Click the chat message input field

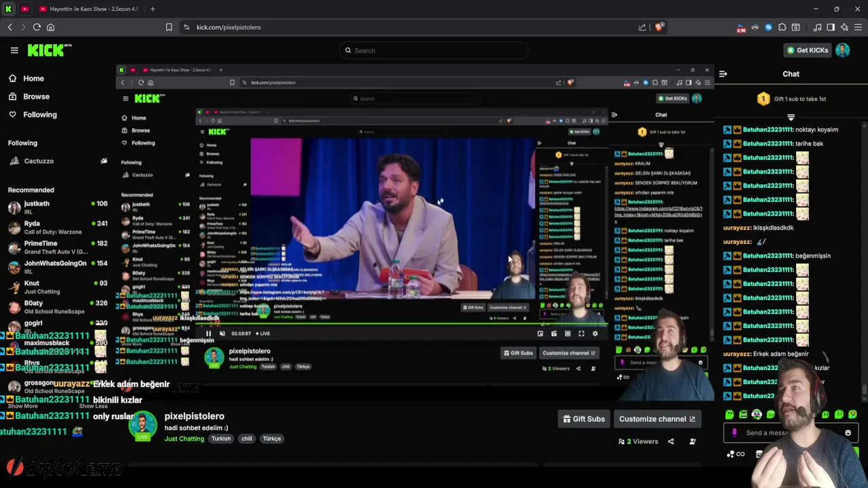coord(791,432)
